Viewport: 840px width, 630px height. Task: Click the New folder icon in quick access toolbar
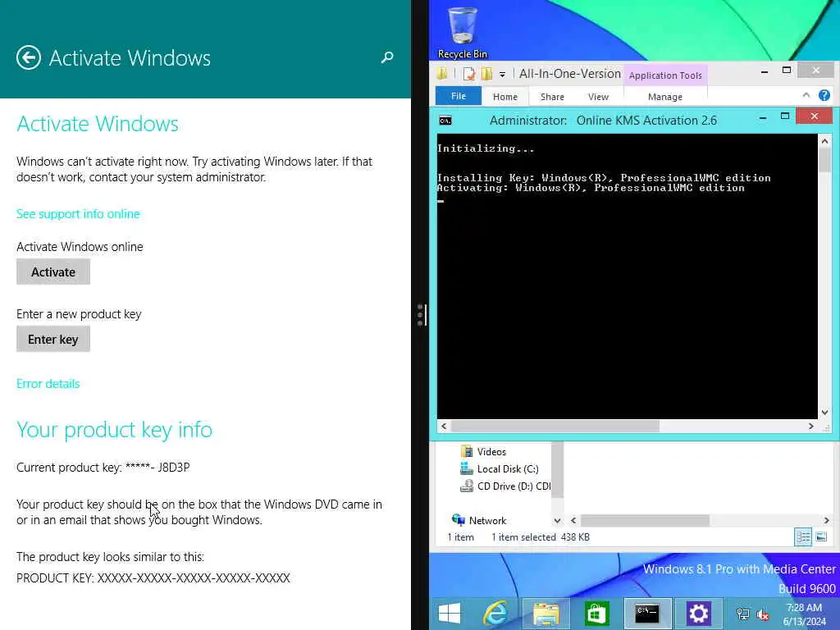tap(486, 74)
